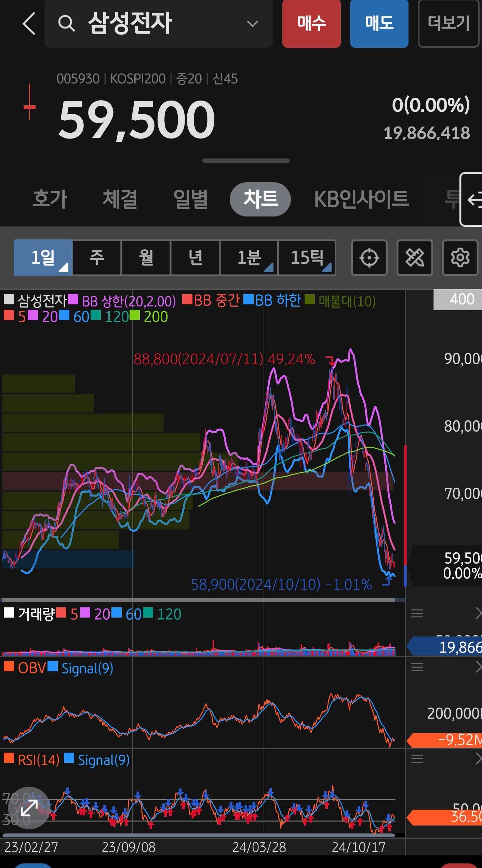Open chart settings gear icon
The width and height of the screenshot is (482, 868).
coord(460,258)
